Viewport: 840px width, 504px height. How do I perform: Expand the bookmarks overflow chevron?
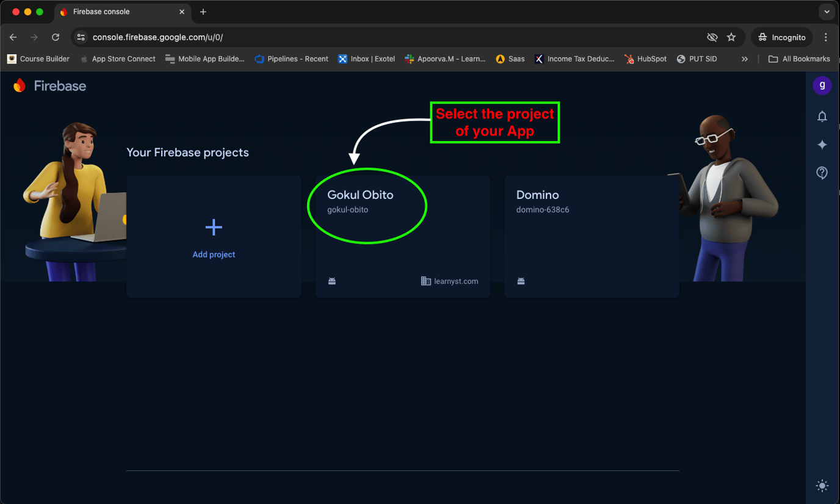point(744,59)
